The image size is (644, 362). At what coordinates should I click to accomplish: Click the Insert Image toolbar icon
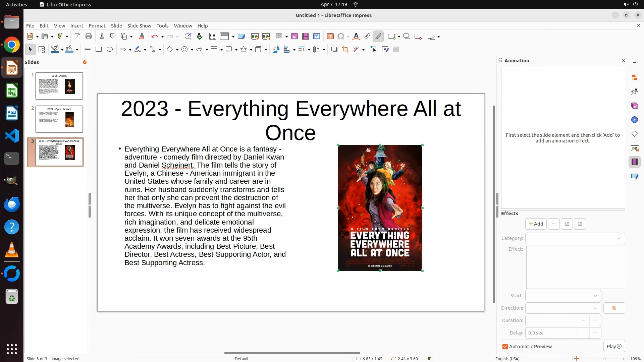tap(294, 37)
